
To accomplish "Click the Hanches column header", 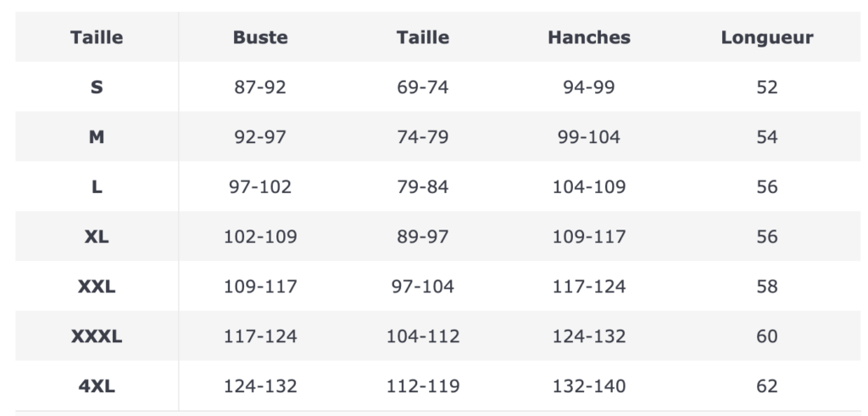I will (588, 37).
